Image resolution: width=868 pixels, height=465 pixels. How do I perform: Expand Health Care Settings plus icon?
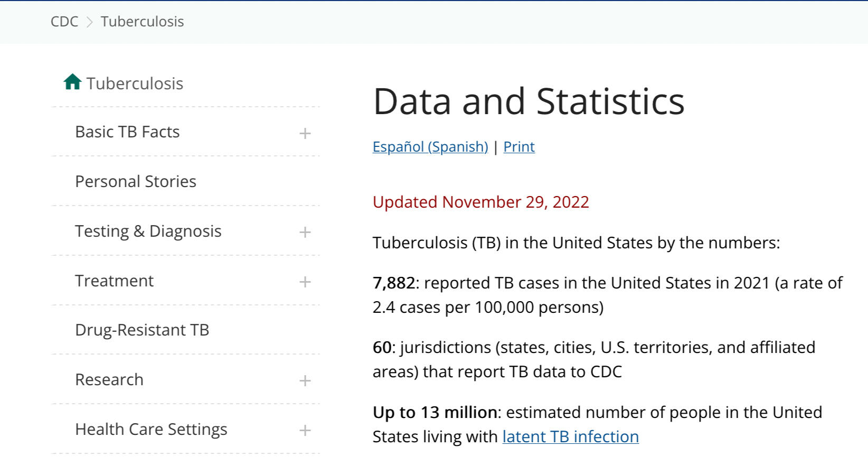coord(305,430)
